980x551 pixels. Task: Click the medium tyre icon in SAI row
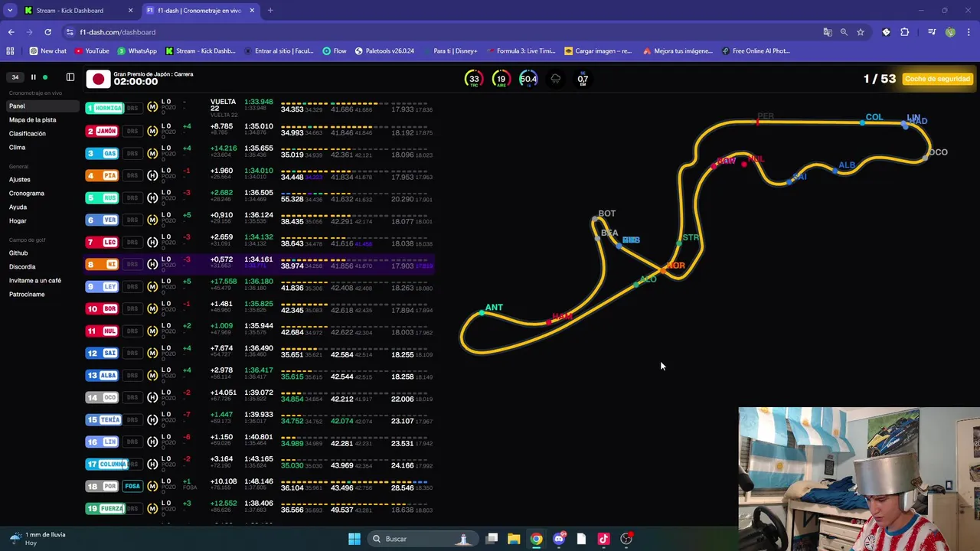pyautogui.click(x=152, y=353)
